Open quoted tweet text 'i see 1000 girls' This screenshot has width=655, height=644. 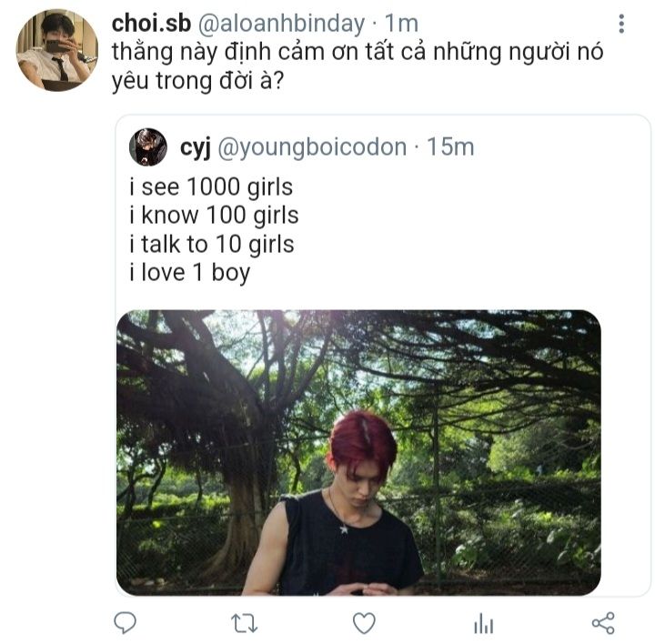click(x=211, y=187)
